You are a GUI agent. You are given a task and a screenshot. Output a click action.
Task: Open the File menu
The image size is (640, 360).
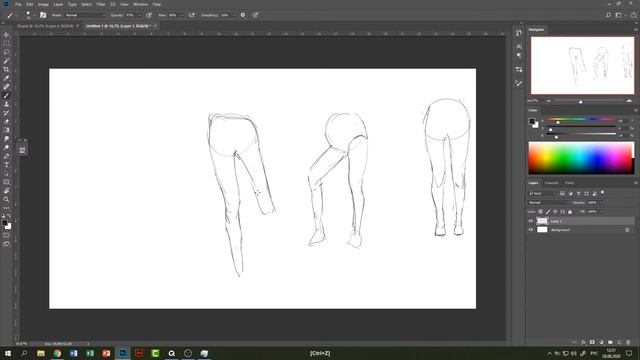click(x=18, y=4)
